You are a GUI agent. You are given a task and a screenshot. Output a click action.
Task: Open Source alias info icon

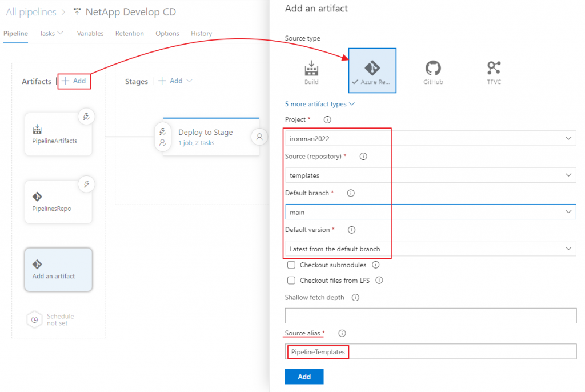point(342,333)
